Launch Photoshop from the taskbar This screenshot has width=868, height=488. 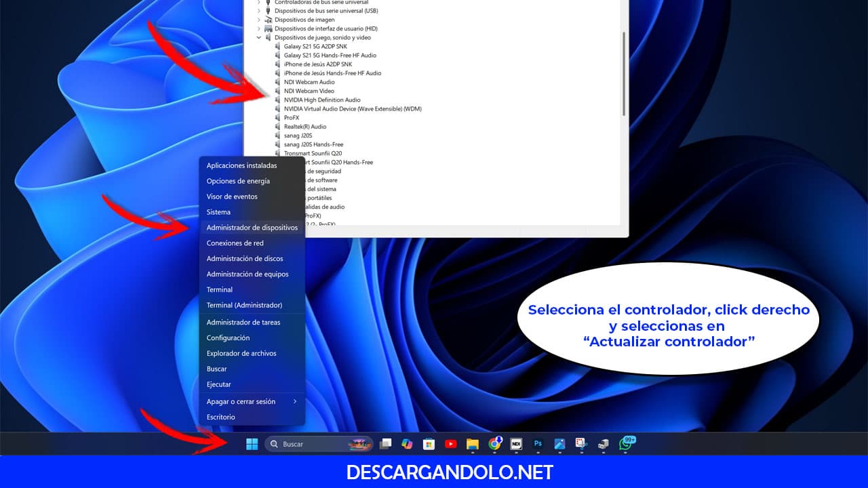click(x=538, y=444)
